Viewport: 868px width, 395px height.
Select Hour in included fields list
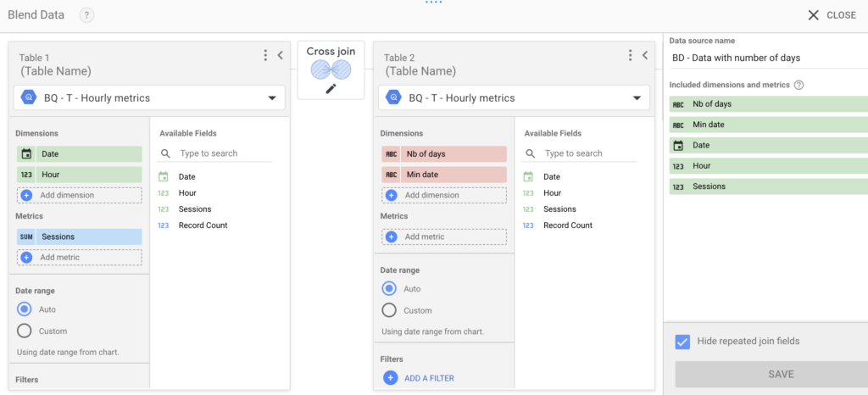pyautogui.click(x=768, y=166)
